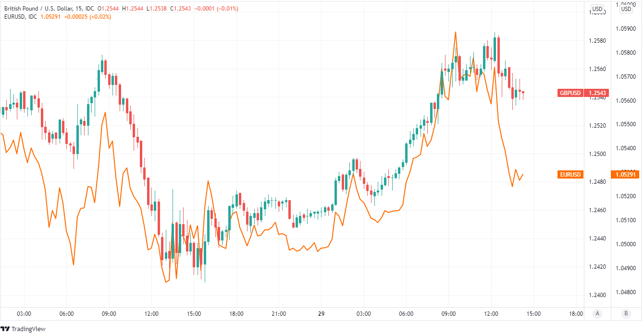Open USD currency dropdown on GBPUSD scale

597,9
